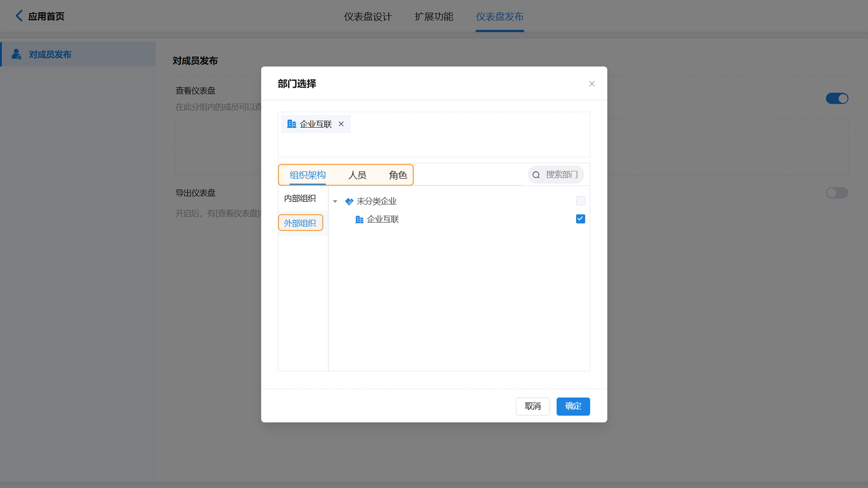This screenshot has width=868, height=488.
Task: Uncheck the 企业互联 checkbox
Action: click(x=580, y=219)
